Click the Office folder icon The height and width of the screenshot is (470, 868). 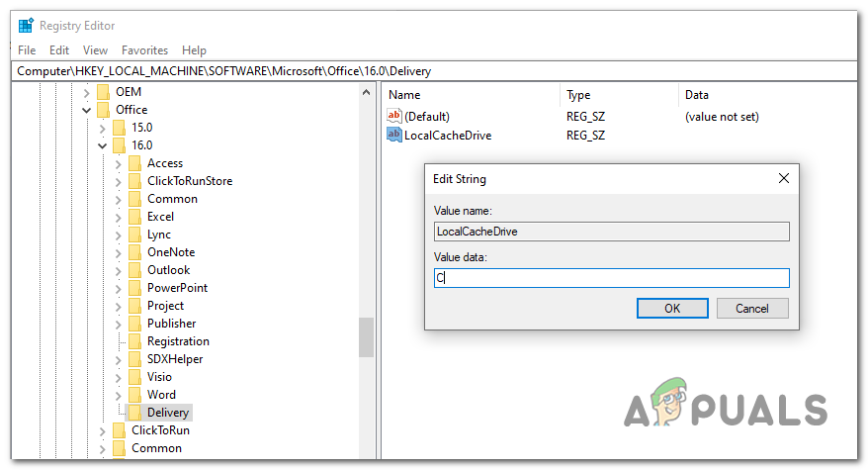[x=103, y=110]
